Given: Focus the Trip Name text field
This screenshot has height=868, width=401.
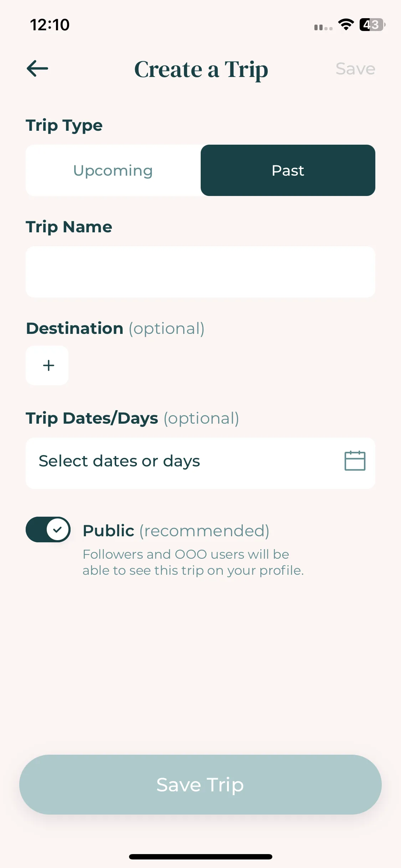Looking at the screenshot, I should [200, 272].
